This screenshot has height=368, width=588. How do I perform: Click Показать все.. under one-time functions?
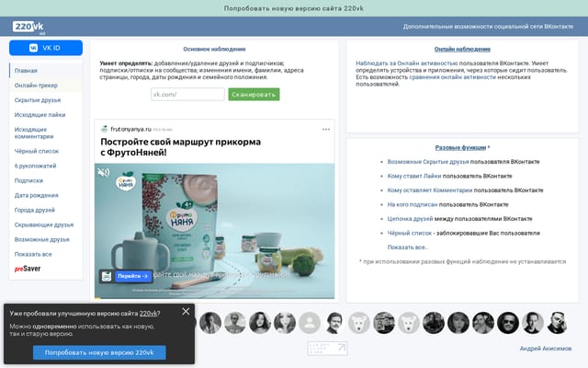click(407, 247)
